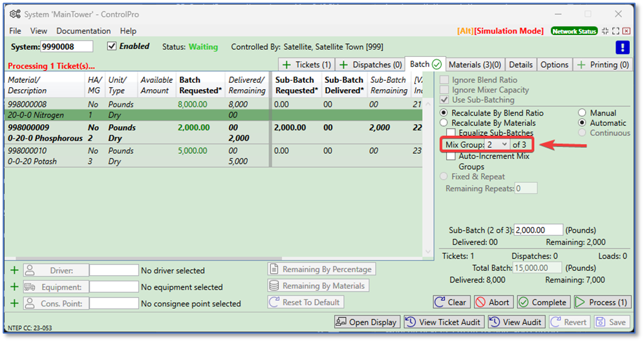The height and width of the screenshot is (342, 644).
Task: Select the Manual radio button
Action: [x=582, y=113]
